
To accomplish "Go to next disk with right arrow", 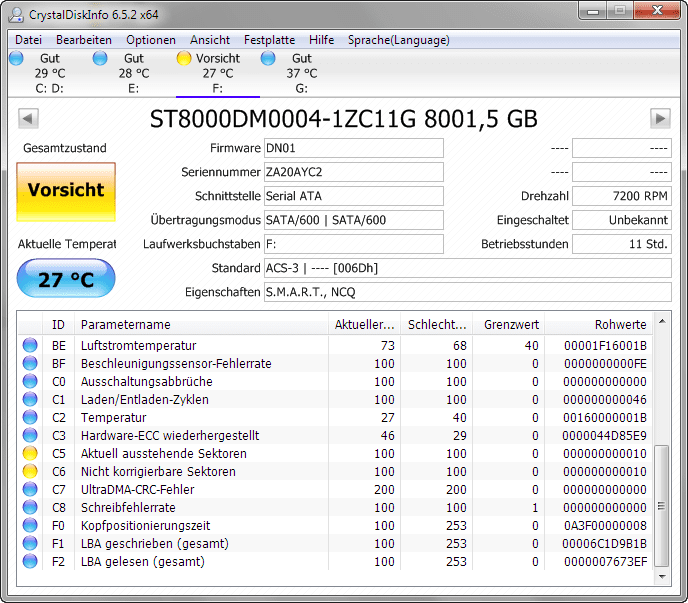I will pos(660,118).
